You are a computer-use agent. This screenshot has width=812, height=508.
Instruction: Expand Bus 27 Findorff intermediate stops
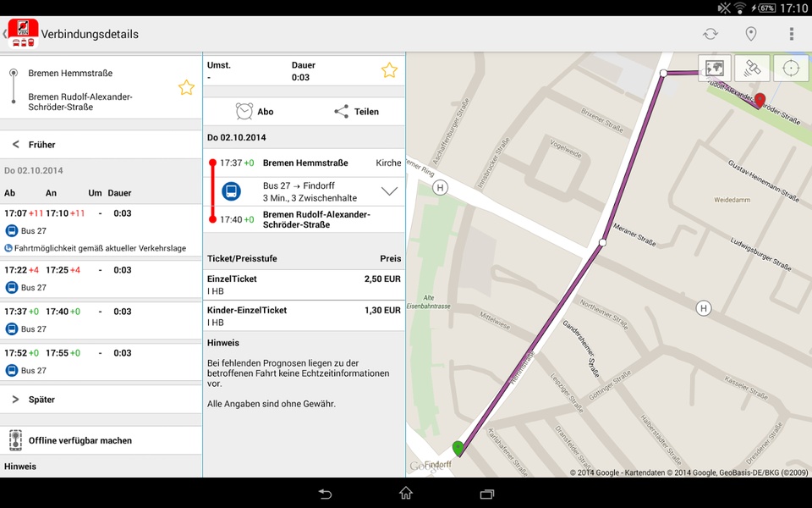(x=389, y=191)
